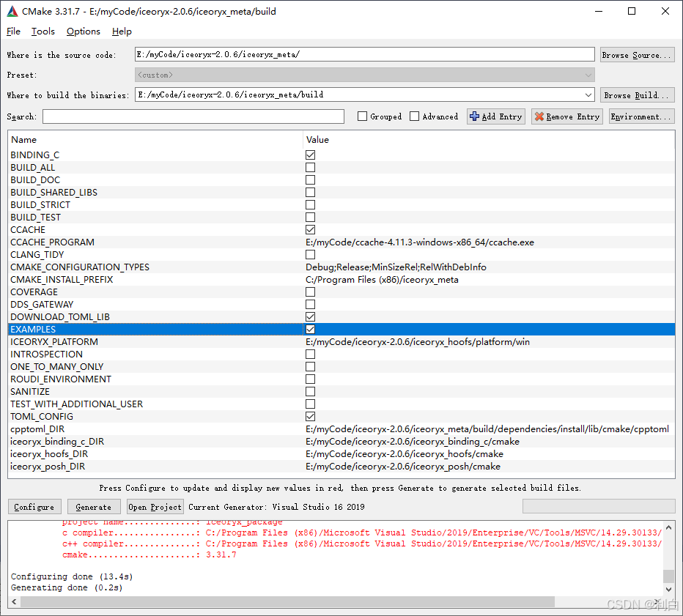Select ICEORYX_PLATFORM path value
The width and height of the screenshot is (683, 616).
point(418,342)
